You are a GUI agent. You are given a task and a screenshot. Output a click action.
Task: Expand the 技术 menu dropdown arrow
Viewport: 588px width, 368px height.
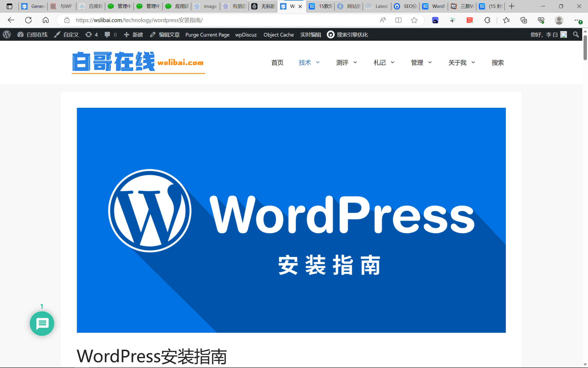click(318, 63)
